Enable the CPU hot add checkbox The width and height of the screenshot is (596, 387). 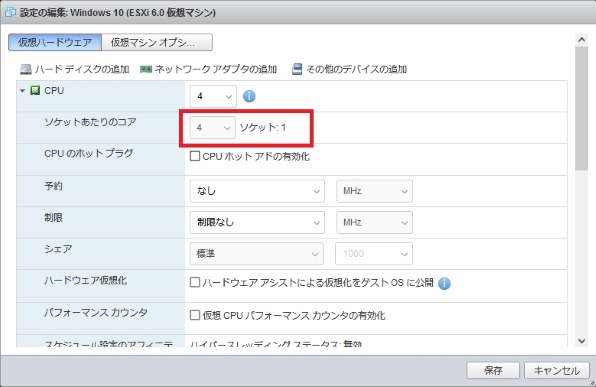pos(195,156)
